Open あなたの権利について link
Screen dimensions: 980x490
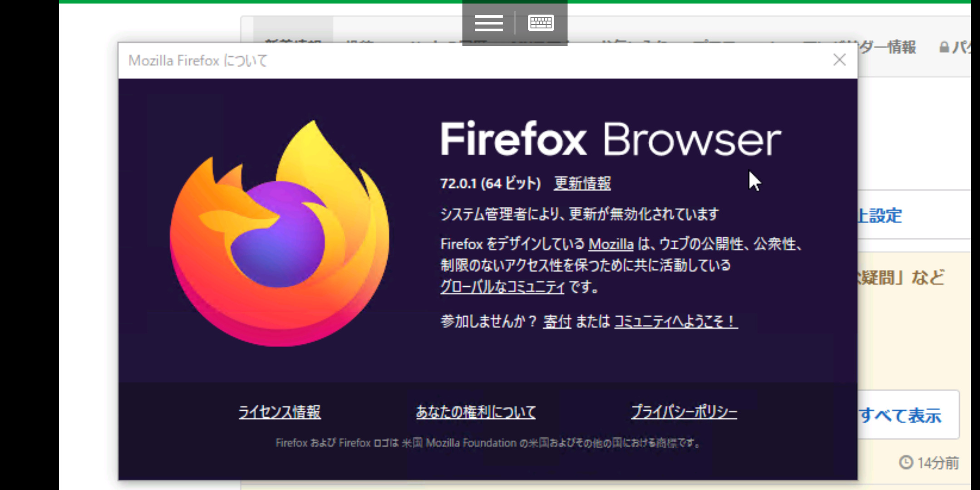pyautogui.click(x=476, y=412)
